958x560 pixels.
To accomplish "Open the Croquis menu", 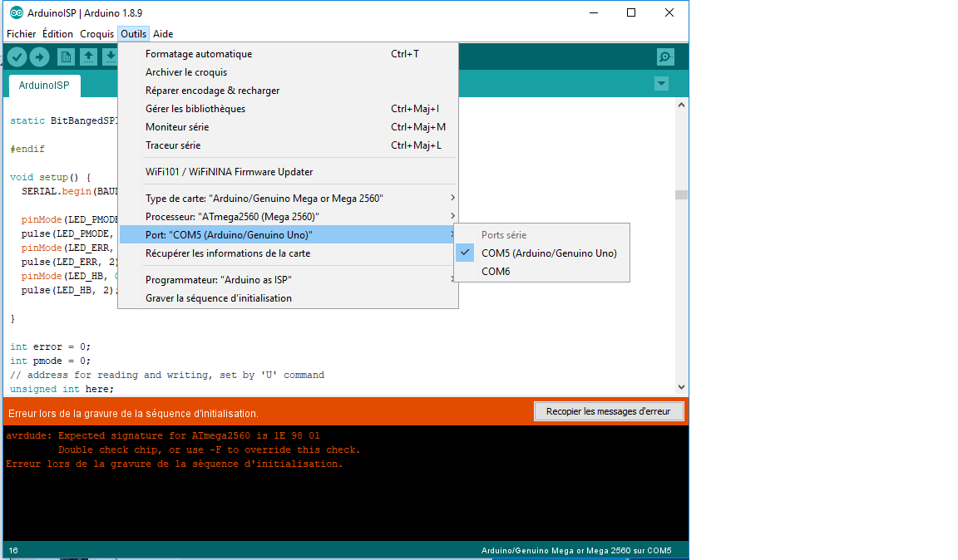I will [x=96, y=34].
